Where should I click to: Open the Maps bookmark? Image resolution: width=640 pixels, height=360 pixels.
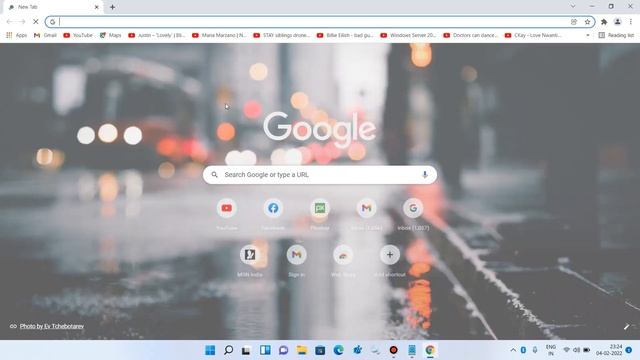coord(110,36)
